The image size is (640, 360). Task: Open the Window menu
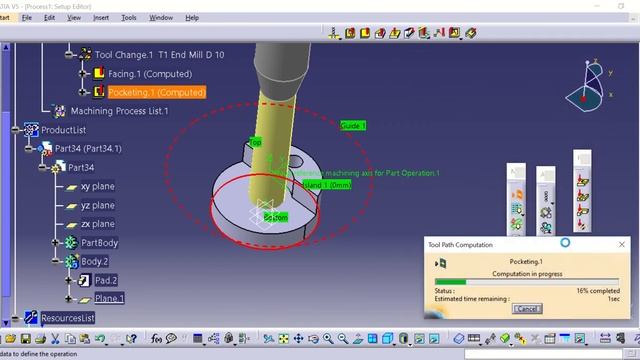coord(161,18)
